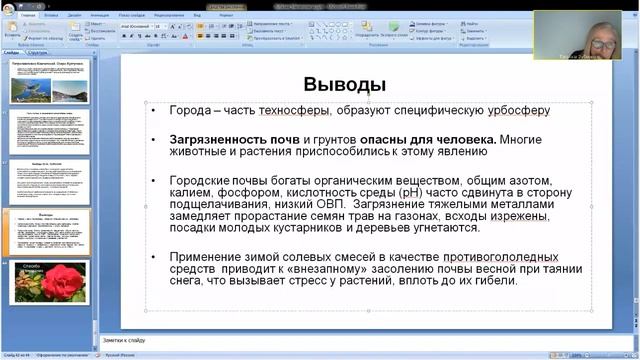Click the Find (Найти) binoculars icon

pyautogui.click(x=463, y=24)
